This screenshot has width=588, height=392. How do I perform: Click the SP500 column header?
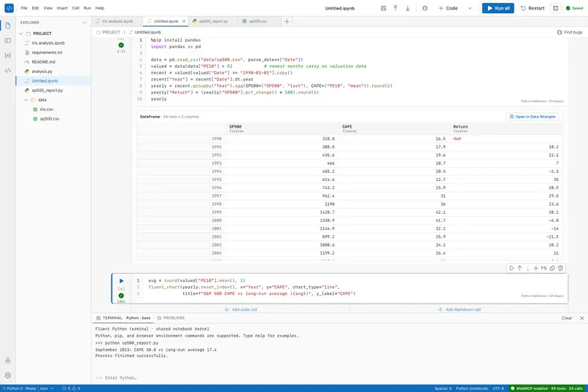236,128
